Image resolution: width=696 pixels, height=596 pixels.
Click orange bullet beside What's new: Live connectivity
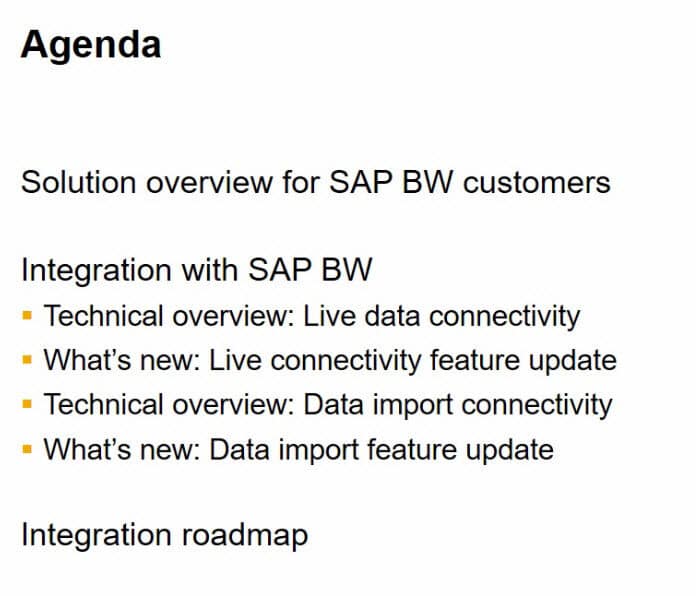[x=27, y=362]
